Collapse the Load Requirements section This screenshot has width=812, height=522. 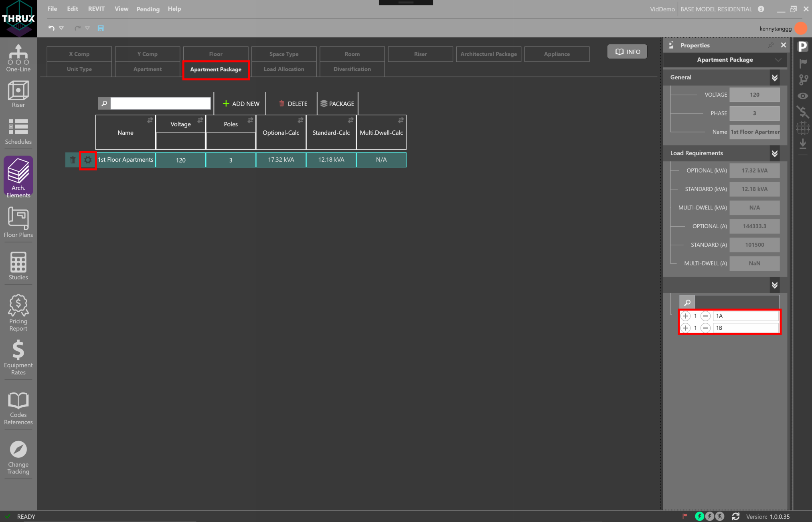775,153
